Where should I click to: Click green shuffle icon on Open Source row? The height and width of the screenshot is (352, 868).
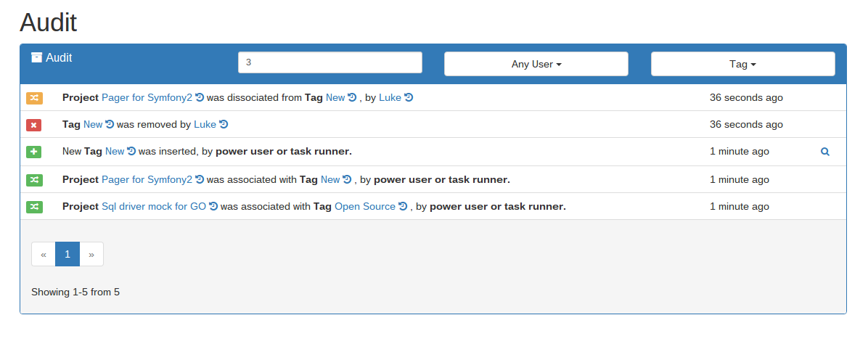coord(34,207)
